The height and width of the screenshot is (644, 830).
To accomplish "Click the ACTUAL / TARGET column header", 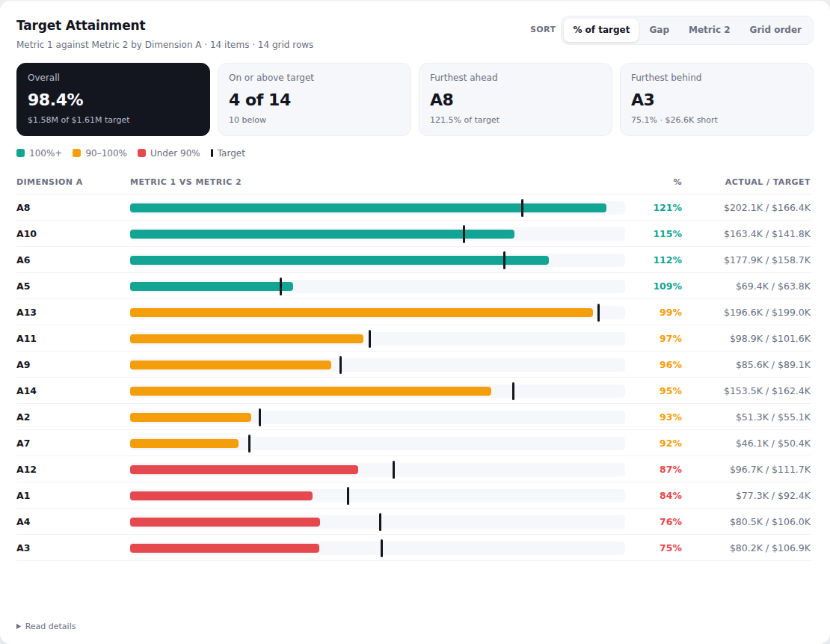I will click(x=767, y=182).
